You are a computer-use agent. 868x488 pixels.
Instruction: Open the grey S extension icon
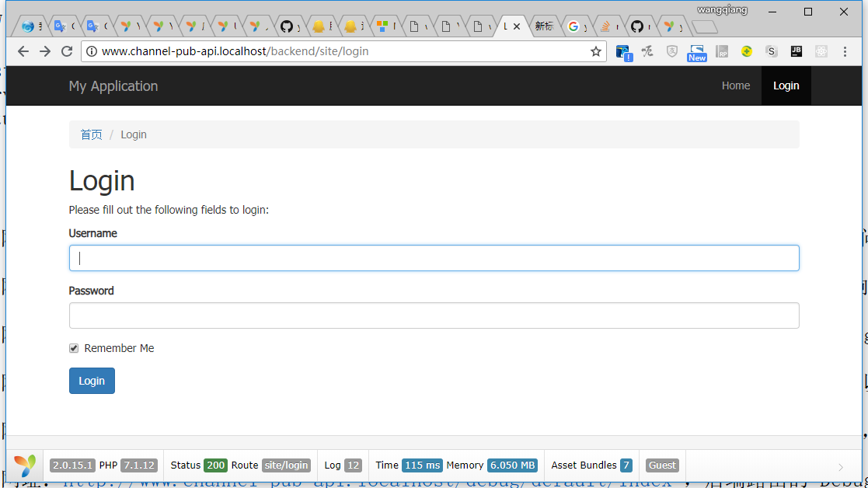coord(771,51)
